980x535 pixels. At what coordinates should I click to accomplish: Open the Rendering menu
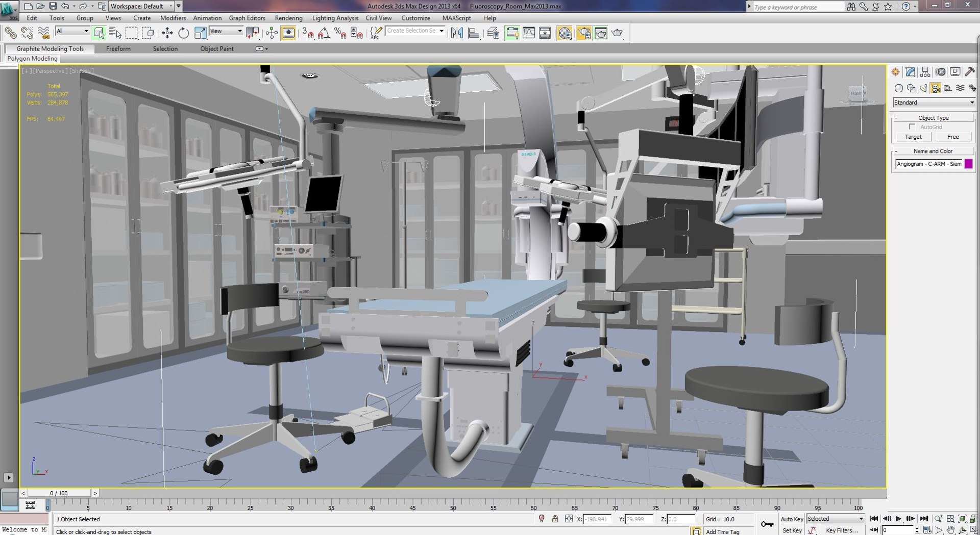click(x=288, y=18)
